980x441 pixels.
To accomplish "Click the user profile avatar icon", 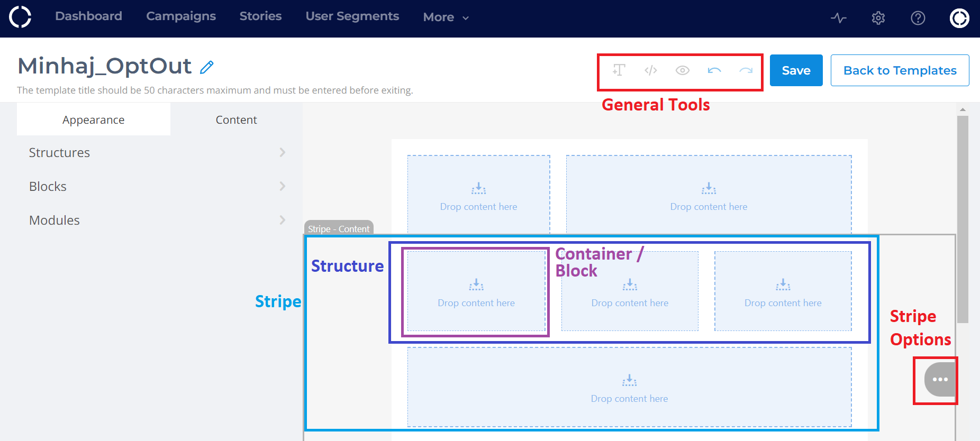I will coord(959,19).
